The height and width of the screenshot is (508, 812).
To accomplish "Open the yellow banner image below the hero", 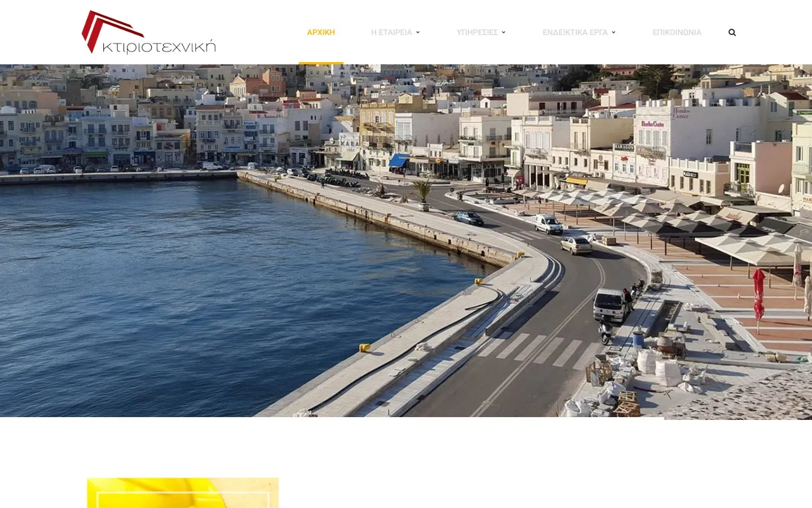I will [183, 493].
